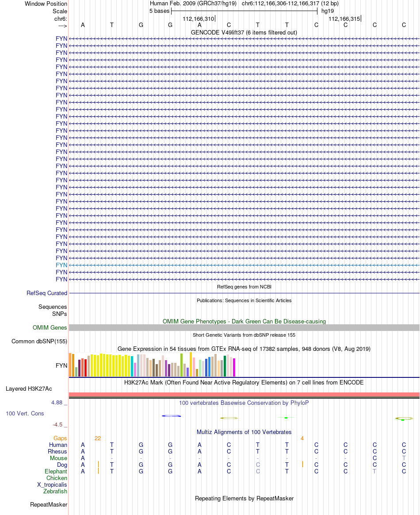Click the FYN label beside GTEx chart
This screenshot has height=515, width=420.
pyautogui.click(x=61, y=365)
